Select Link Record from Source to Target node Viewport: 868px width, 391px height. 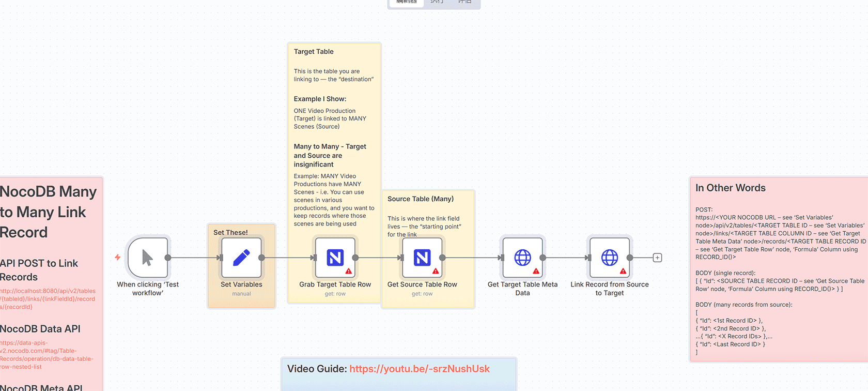tap(609, 258)
